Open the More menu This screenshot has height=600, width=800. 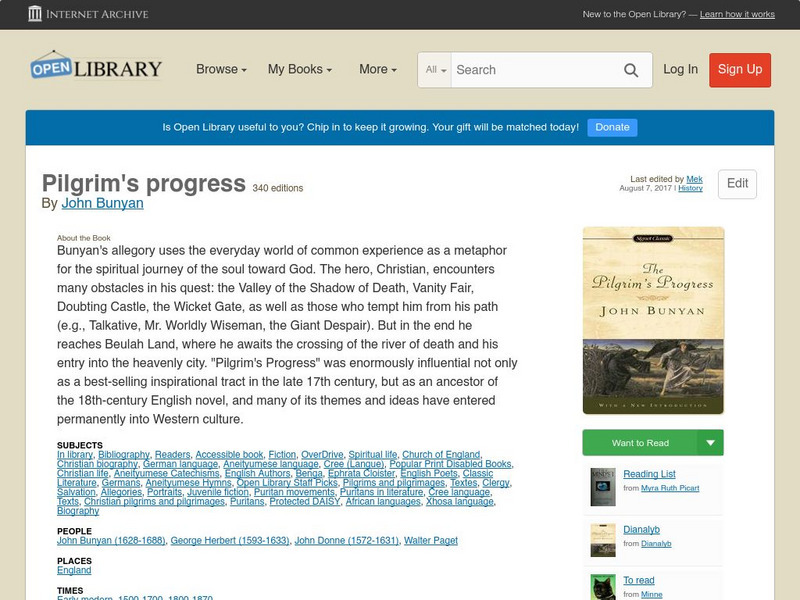coord(378,69)
